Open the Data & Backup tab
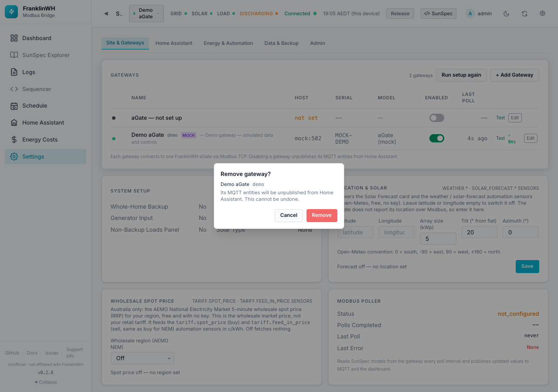Viewport: 558px width, 392px height. tap(282, 43)
